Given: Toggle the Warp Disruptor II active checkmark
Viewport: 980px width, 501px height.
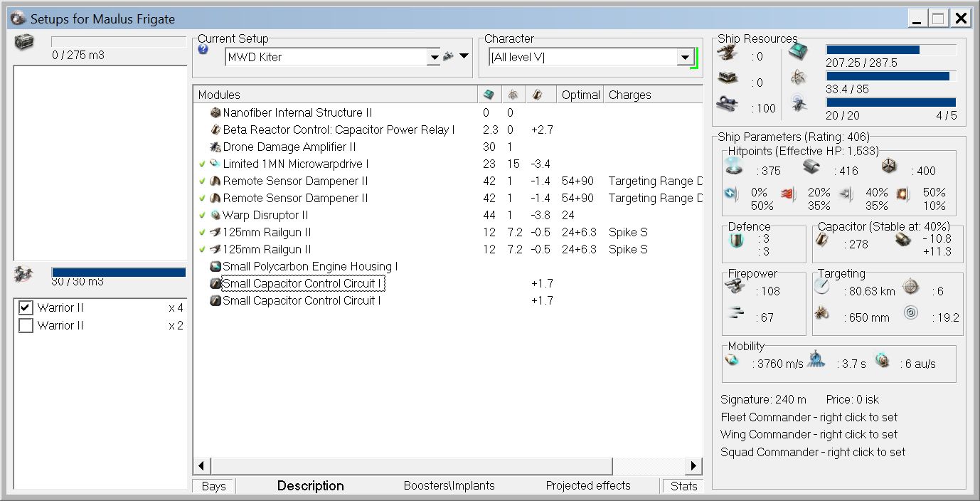Looking at the screenshot, I should pos(202,215).
